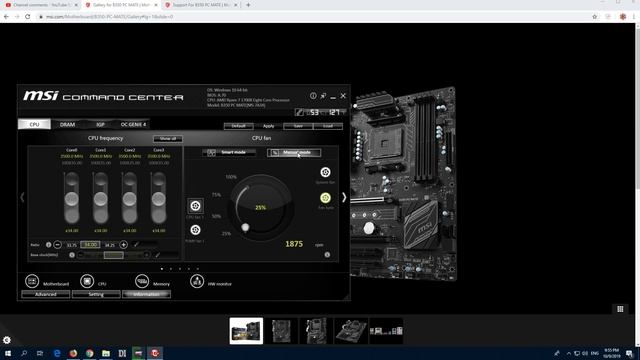This screenshot has height=360, width=640.
Task: Click the CPU Fan 1 icon
Action: point(196,206)
